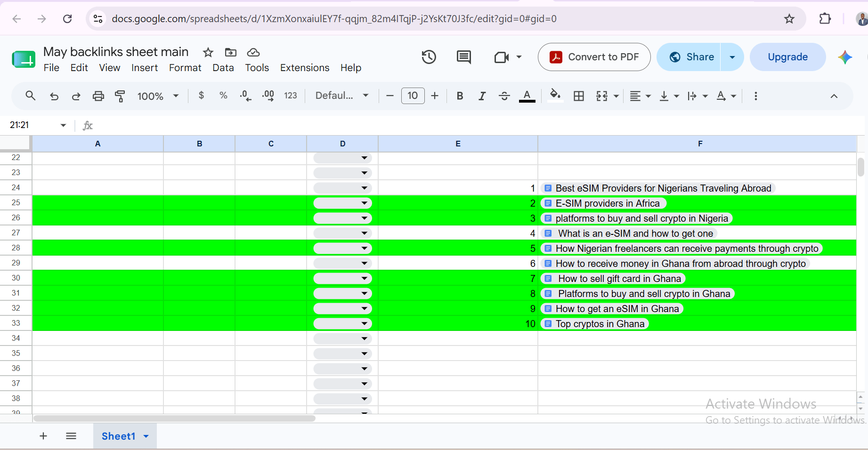
Task: Open the fill color picker
Action: [x=555, y=96]
